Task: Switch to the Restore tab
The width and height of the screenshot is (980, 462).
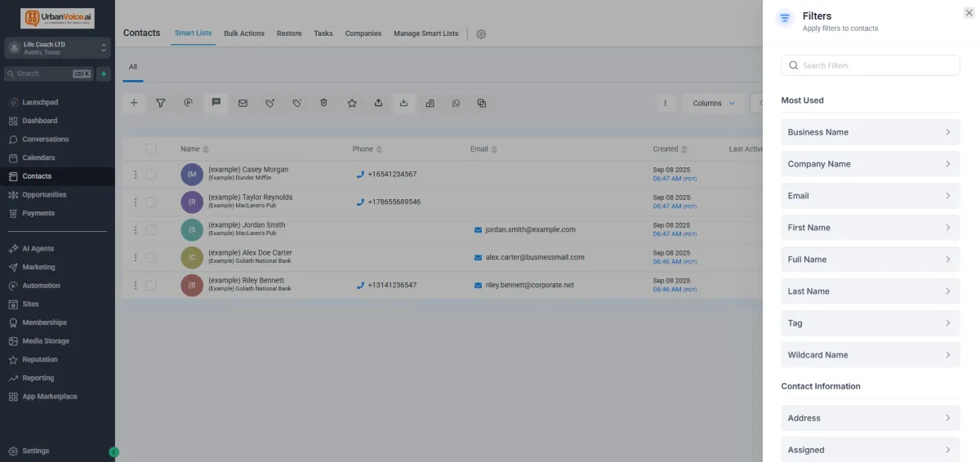Action: click(x=289, y=33)
